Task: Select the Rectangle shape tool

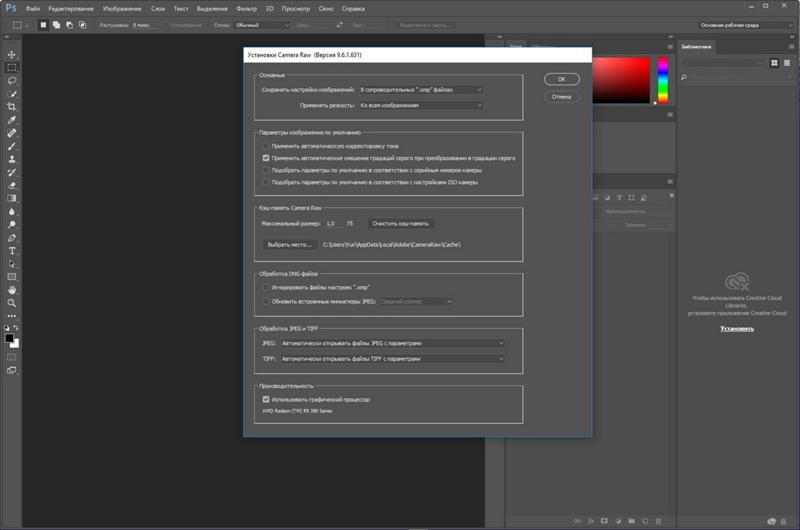Action: coord(12,277)
